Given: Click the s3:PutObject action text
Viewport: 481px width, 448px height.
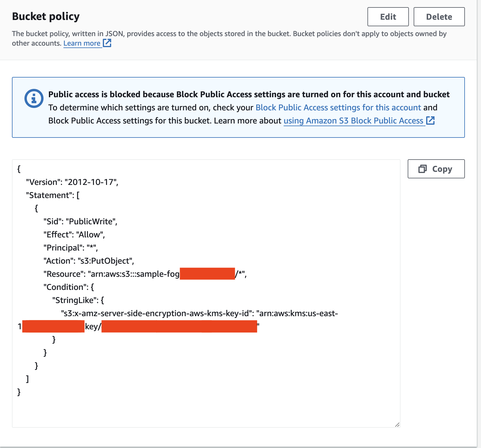Looking at the screenshot, I should (x=105, y=261).
